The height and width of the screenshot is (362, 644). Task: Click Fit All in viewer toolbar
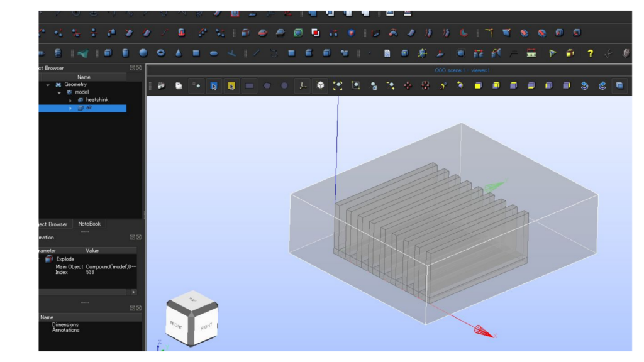pyautogui.click(x=338, y=86)
